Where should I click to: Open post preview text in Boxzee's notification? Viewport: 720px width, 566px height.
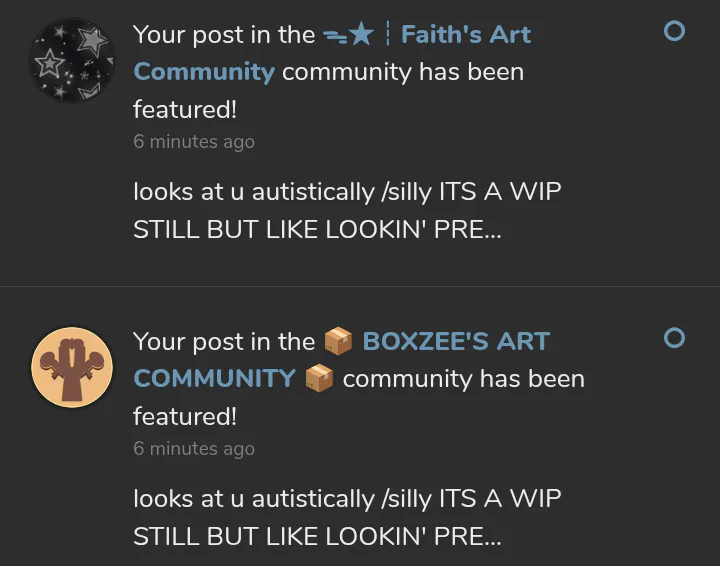tap(347, 517)
